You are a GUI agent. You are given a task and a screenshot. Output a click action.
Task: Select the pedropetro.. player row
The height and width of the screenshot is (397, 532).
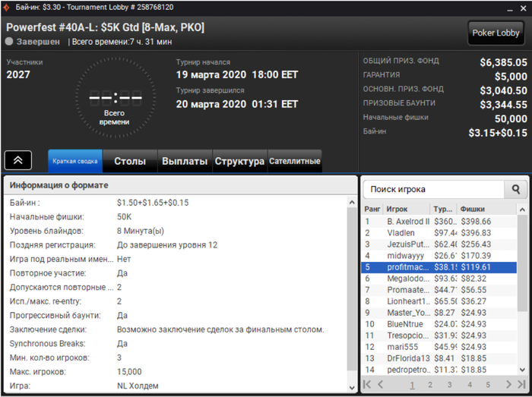(439, 370)
